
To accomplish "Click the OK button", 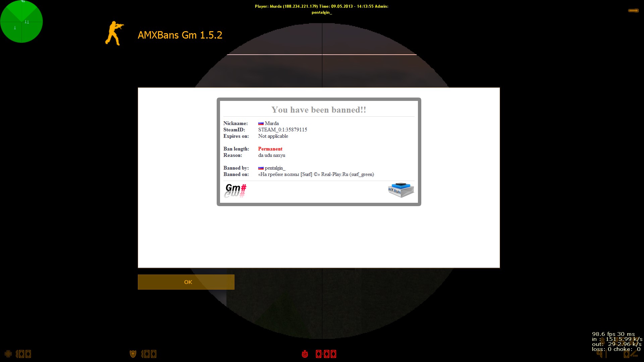I will tap(186, 282).
